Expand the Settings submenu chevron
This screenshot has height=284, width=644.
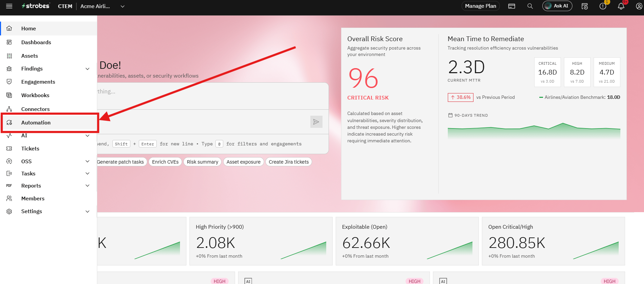[x=87, y=211]
